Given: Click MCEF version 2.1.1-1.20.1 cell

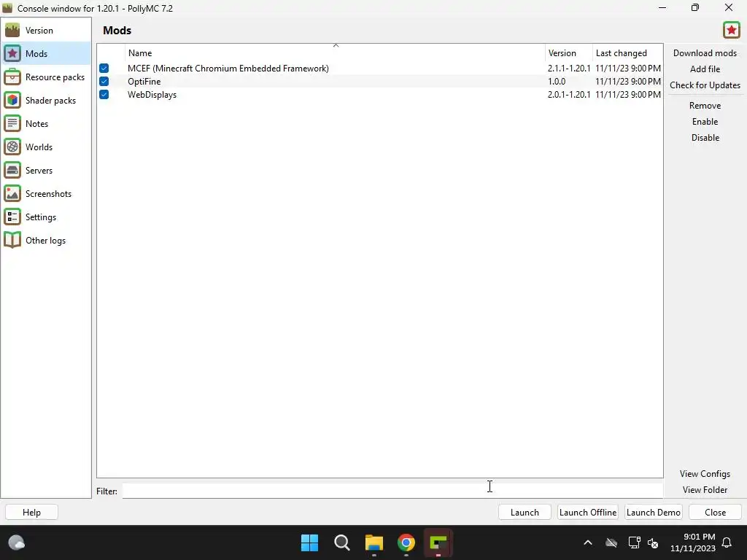Looking at the screenshot, I should pyautogui.click(x=569, y=68).
